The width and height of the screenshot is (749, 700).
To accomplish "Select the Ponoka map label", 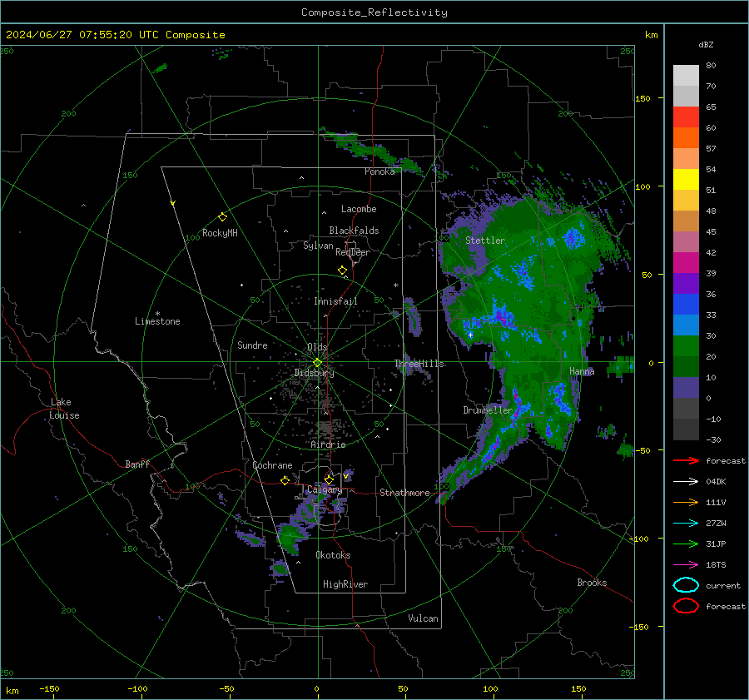I will 379,171.
